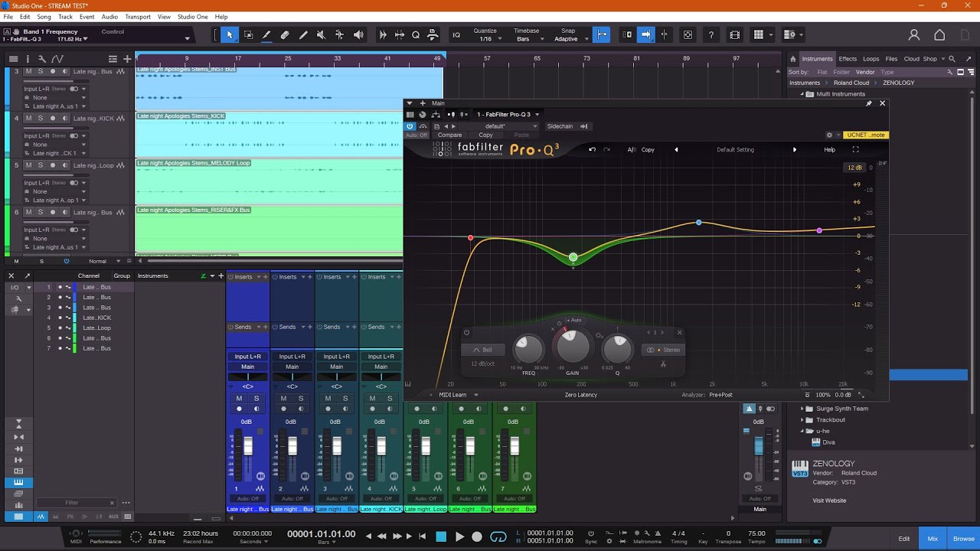
Task: Open FabFilter Help button
Action: click(x=829, y=150)
